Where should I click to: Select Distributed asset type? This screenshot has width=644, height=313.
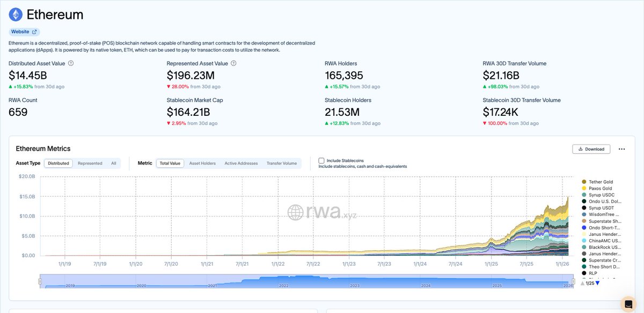58,163
